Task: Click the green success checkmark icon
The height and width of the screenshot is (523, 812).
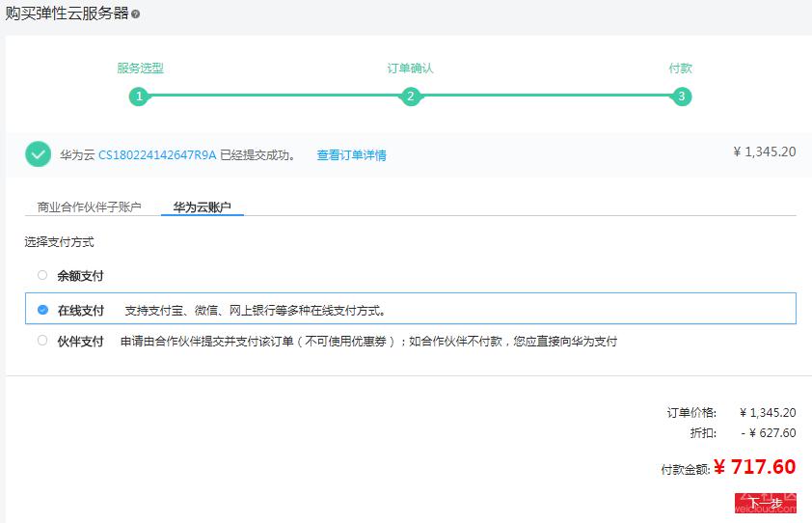Action: (x=38, y=154)
